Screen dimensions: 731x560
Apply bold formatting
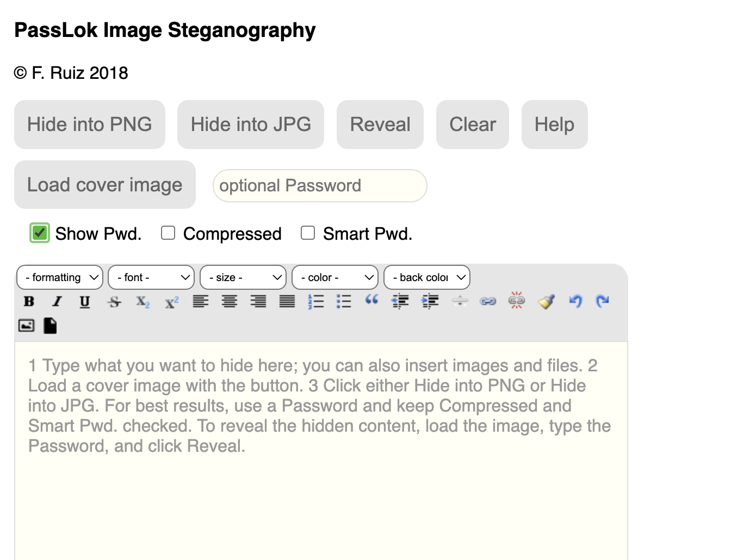[x=29, y=301]
